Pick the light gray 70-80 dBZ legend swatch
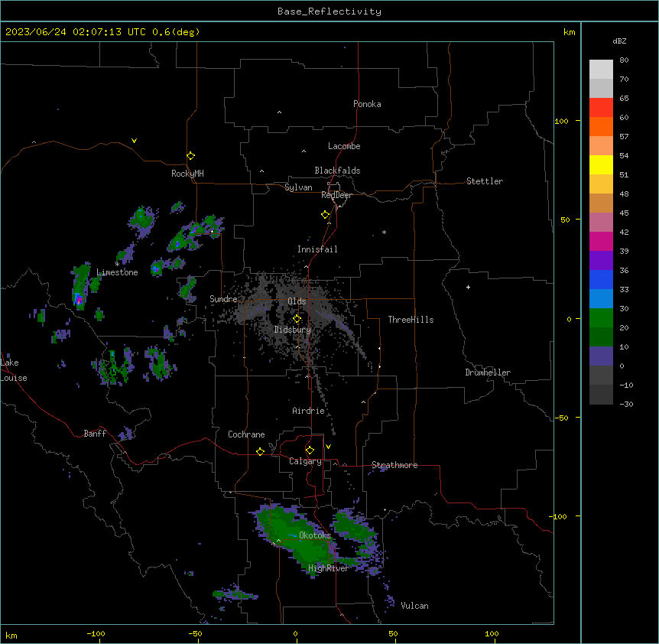Screen dimensions: 659x644 (601, 70)
